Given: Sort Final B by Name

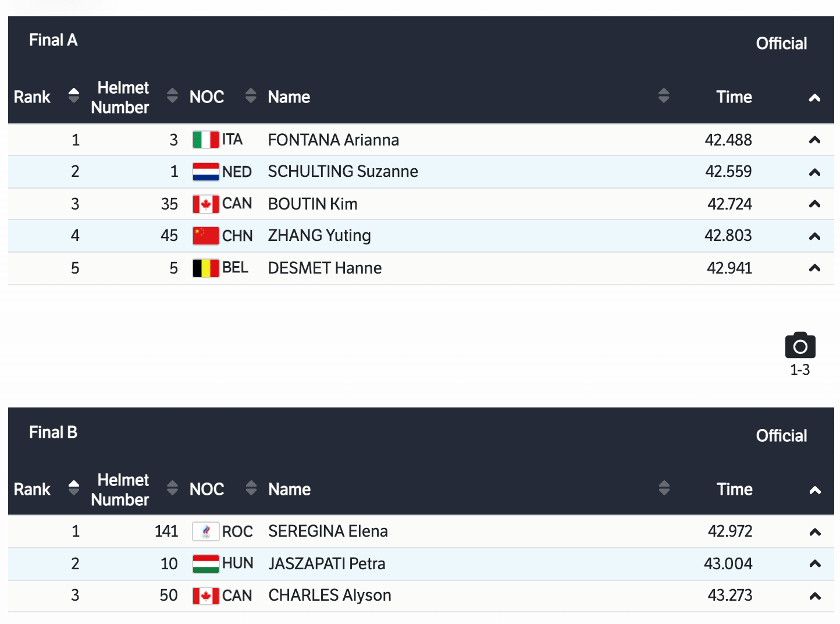Looking at the screenshot, I should (x=664, y=488).
